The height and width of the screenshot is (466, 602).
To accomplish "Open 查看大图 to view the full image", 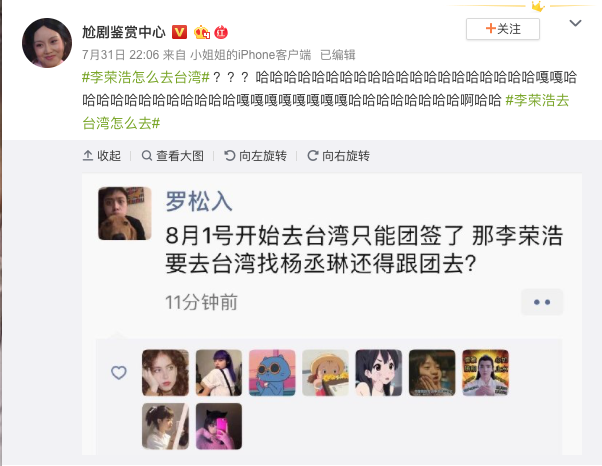I will (x=172, y=156).
